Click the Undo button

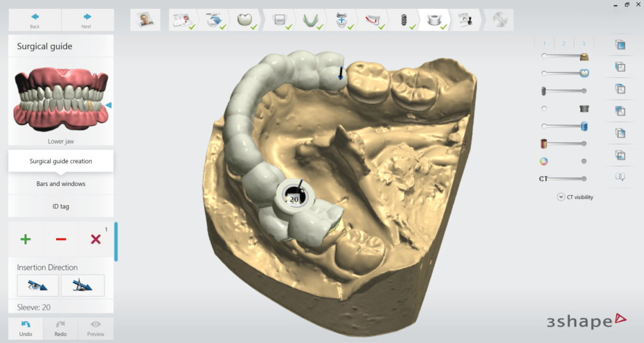pyautogui.click(x=26, y=328)
